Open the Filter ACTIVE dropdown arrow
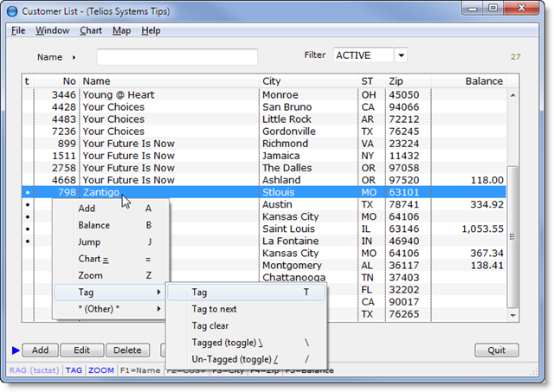Viewport: 554px width, 392px height. pyautogui.click(x=401, y=55)
